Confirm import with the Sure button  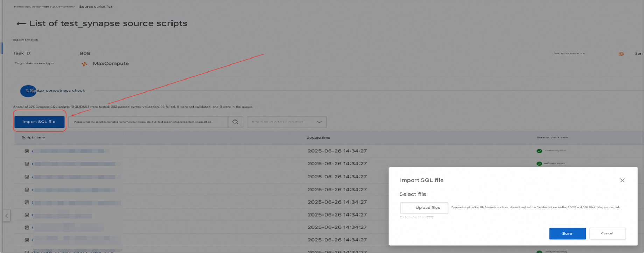click(x=567, y=234)
